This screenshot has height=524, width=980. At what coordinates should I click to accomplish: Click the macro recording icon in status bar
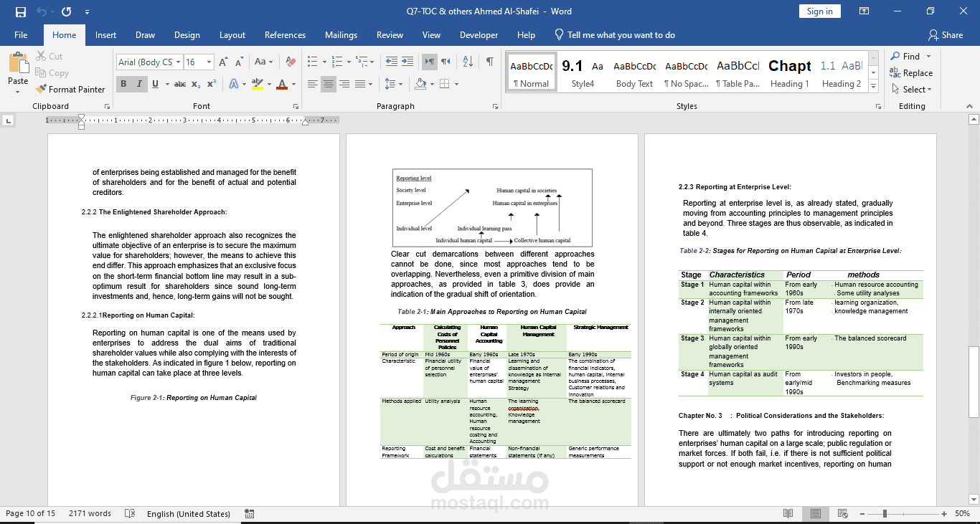coord(249,514)
